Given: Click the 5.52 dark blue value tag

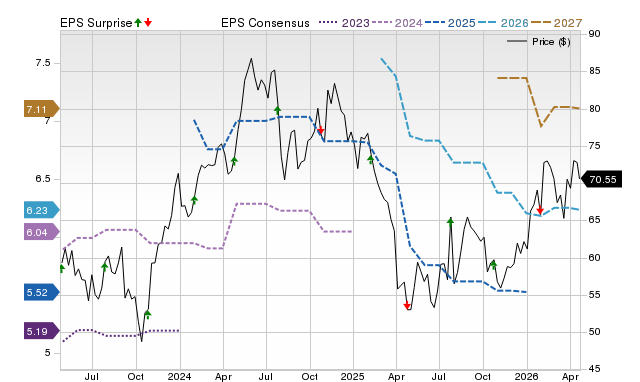Looking at the screenshot, I should pyautogui.click(x=41, y=292).
